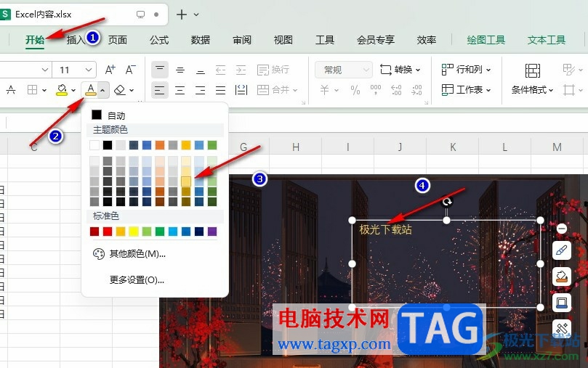
Task: Toggle center horizontal alignment
Action: tap(180, 90)
